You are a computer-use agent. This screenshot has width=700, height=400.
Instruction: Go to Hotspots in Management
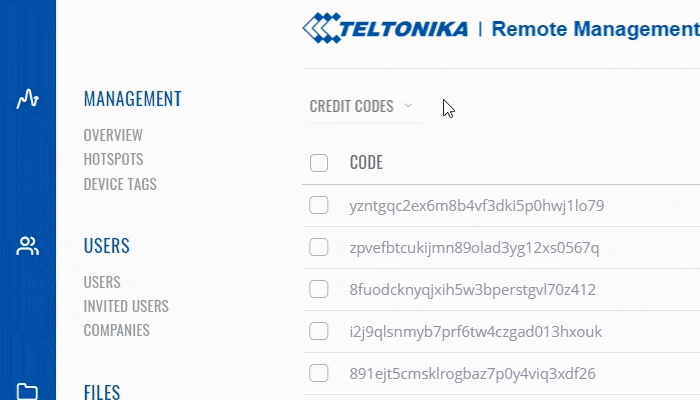click(x=113, y=159)
